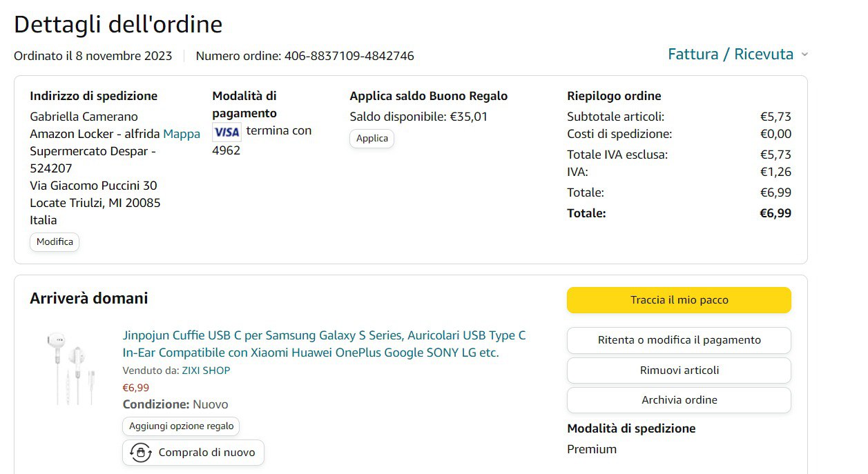Screen dimensions: 868x474
Task: Click the Visa card logo icon
Action: click(x=226, y=132)
